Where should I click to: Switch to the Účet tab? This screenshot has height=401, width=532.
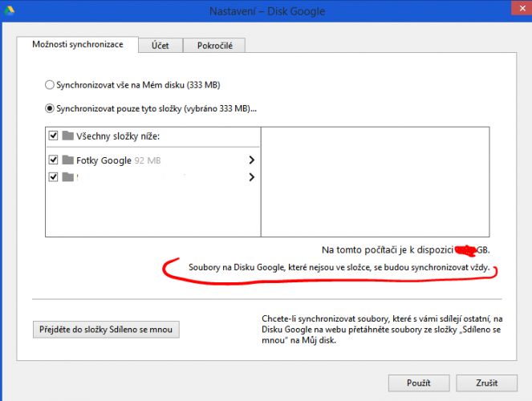[x=160, y=46]
